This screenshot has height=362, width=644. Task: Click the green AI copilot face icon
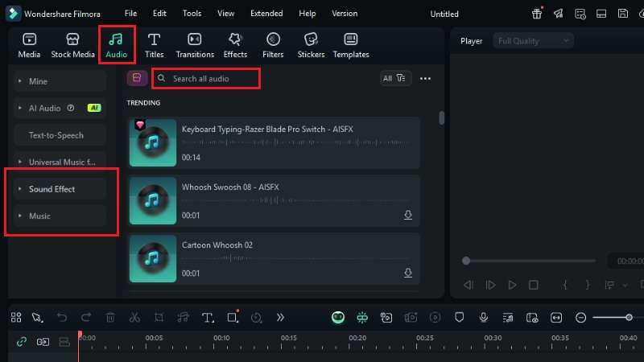pyautogui.click(x=338, y=317)
